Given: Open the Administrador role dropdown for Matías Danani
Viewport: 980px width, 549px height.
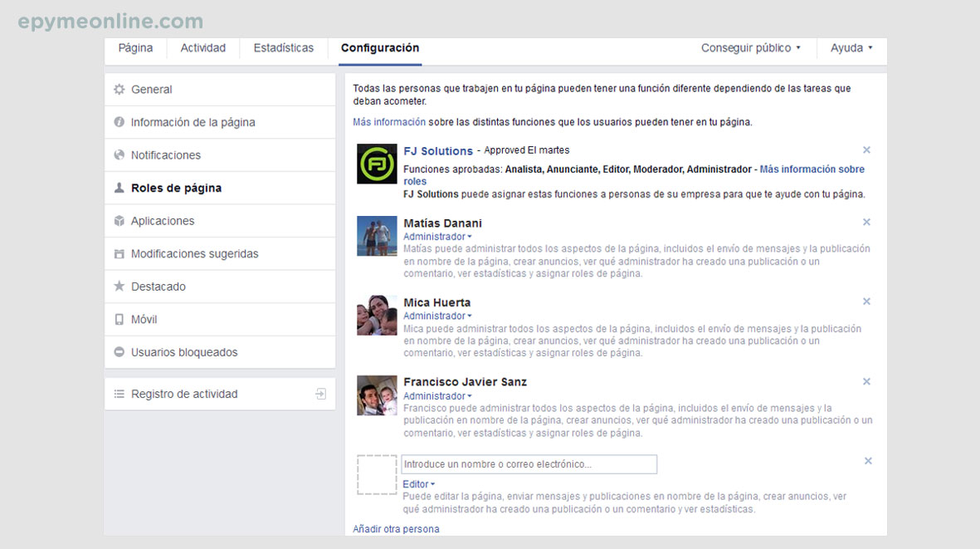Looking at the screenshot, I should tap(437, 236).
